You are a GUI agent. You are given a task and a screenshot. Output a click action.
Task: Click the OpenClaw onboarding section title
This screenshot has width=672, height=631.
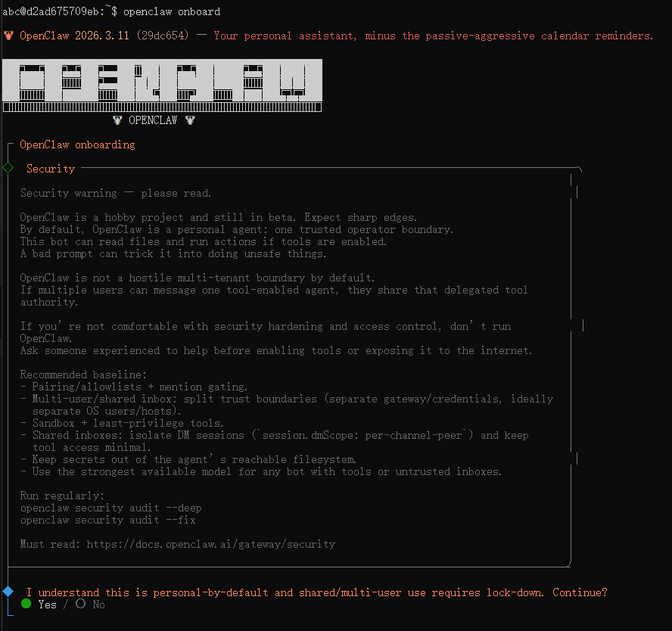pyautogui.click(x=77, y=145)
